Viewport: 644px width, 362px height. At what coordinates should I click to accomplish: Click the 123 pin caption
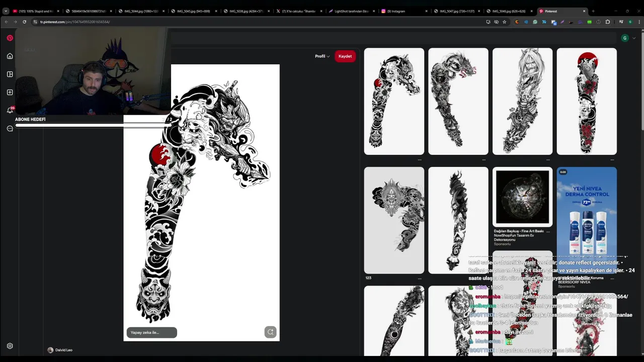pyautogui.click(x=368, y=278)
